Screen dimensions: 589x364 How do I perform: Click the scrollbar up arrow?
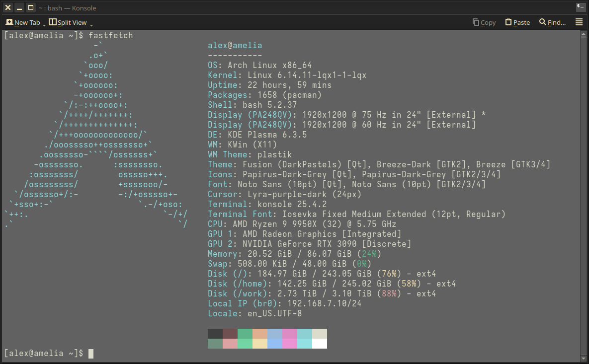tap(584, 34)
